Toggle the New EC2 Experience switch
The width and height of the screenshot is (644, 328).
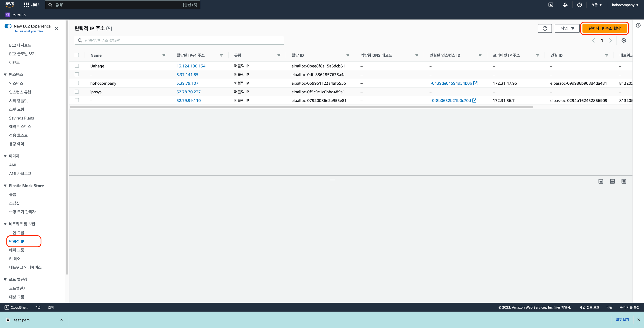coord(8,26)
